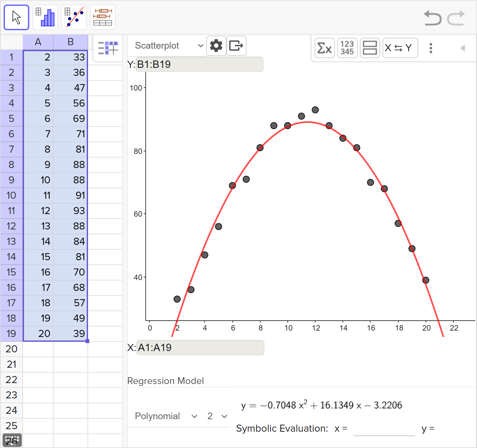The width and height of the screenshot is (477, 448).
Task: Click cell A5 containing 6
Action: coord(38,119)
